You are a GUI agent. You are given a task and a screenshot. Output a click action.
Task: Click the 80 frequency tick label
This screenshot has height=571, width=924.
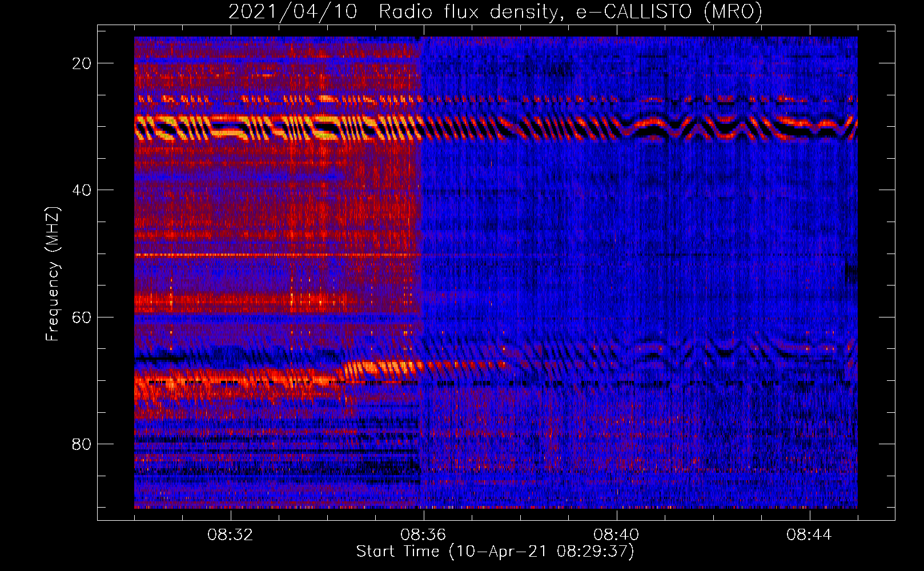coord(82,444)
